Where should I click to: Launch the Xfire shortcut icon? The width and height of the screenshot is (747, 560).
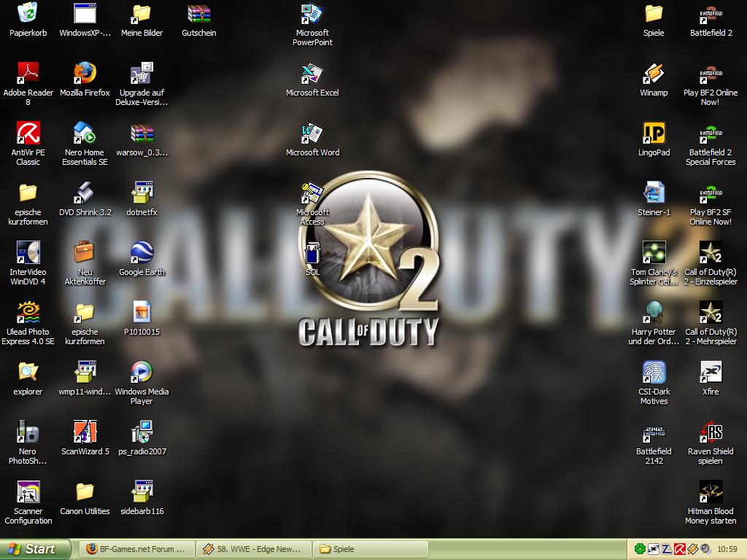711,372
